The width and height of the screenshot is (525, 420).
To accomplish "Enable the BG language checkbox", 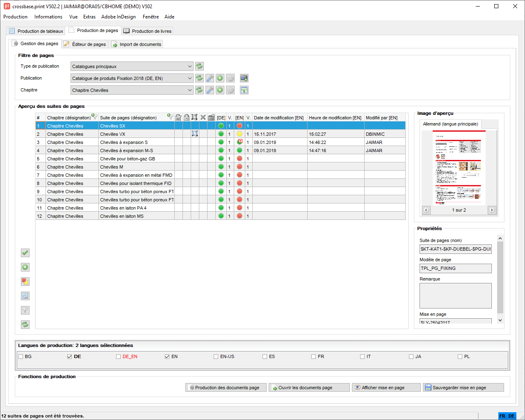I will coord(21,356).
